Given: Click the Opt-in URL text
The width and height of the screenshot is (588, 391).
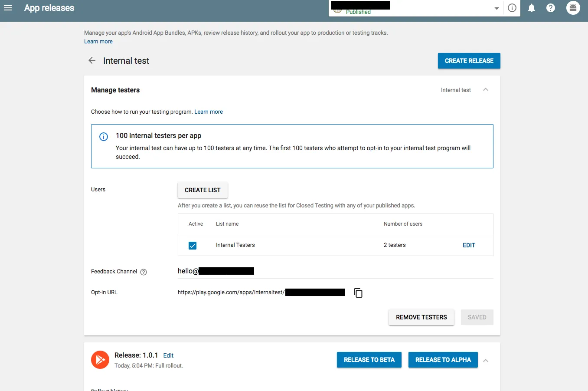Looking at the screenshot, I should coord(261,292).
